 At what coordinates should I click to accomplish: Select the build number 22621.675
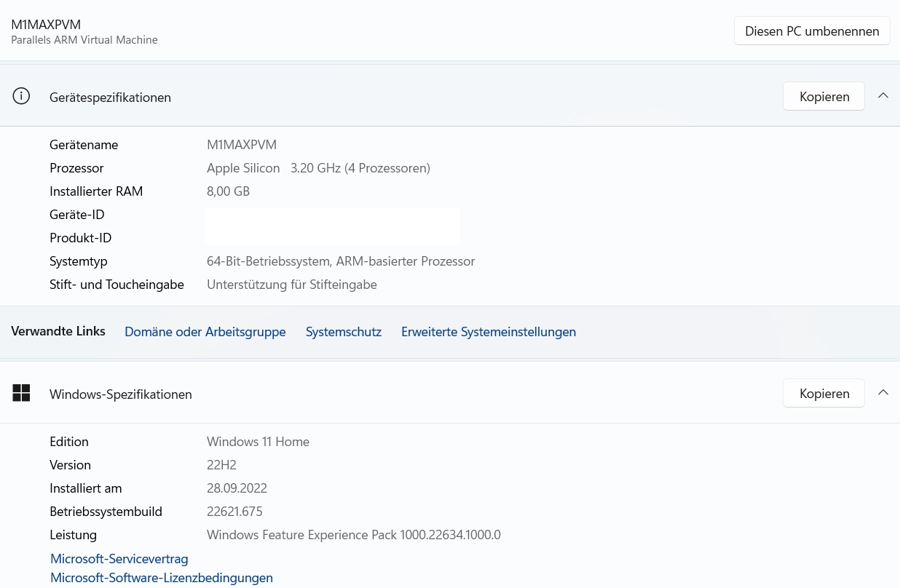click(x=234, y=512)
